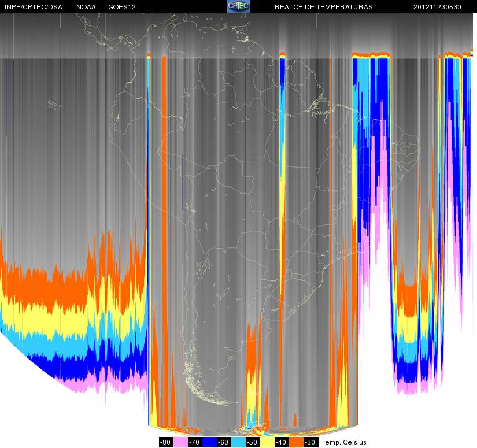The width and height of the screenshot is (477, 448).
Task: Select the pink legend swatch after -80
Action: [180, 442]
